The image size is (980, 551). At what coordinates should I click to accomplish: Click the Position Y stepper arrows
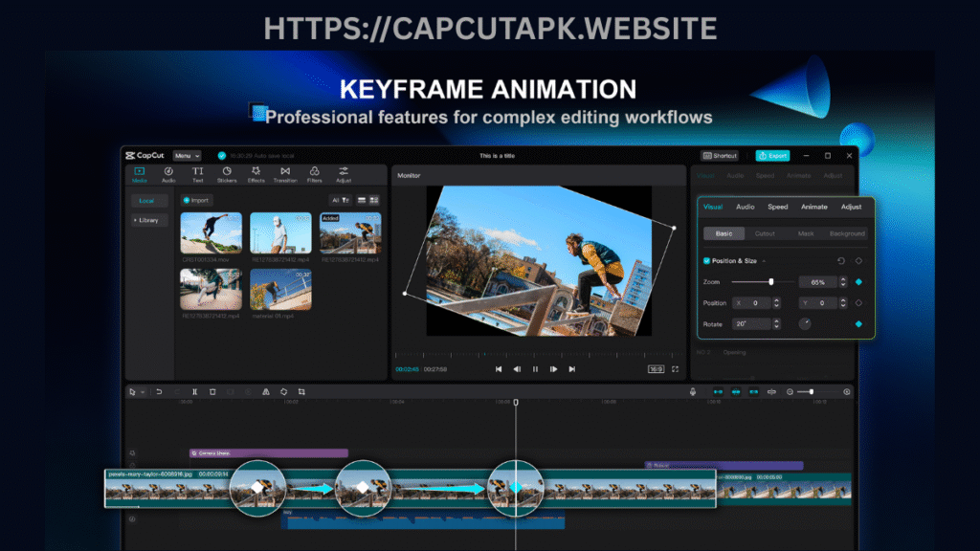[x=843, y=303]
